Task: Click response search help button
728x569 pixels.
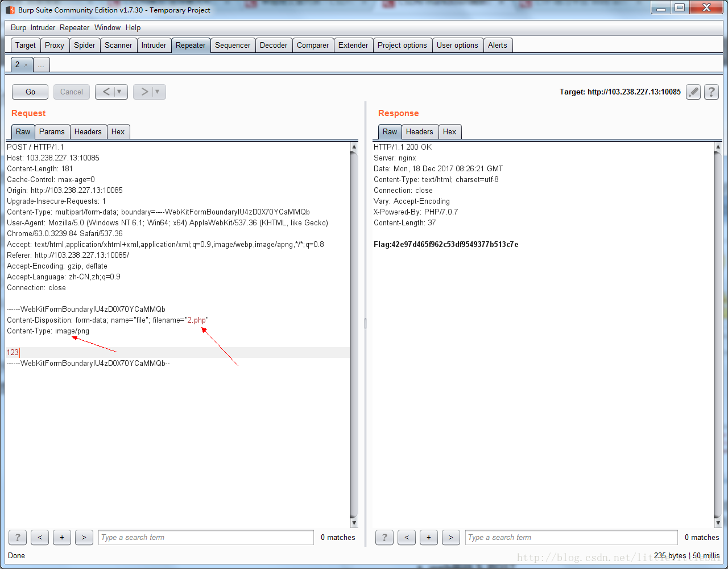Action: click(x=384, y=537)
